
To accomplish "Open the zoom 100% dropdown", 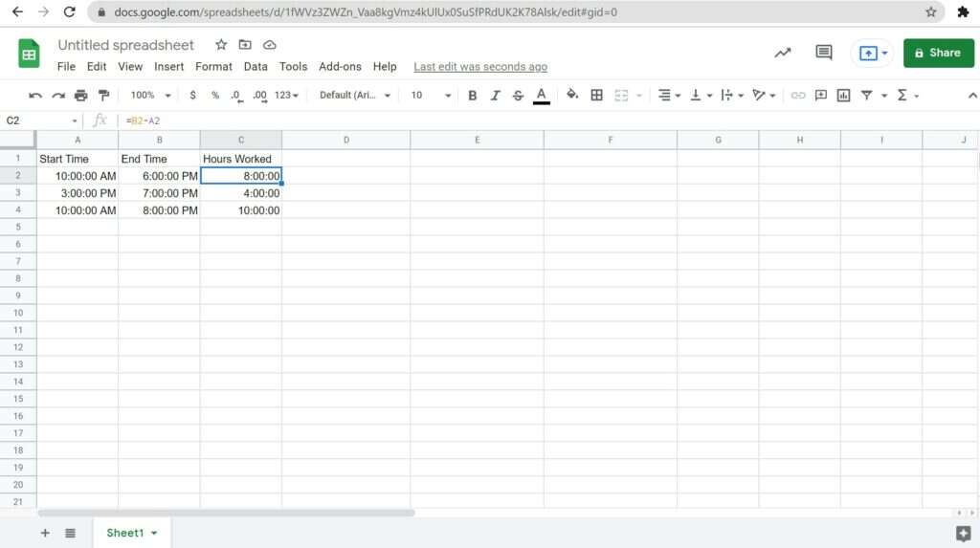I will click(x=150, y=96).
